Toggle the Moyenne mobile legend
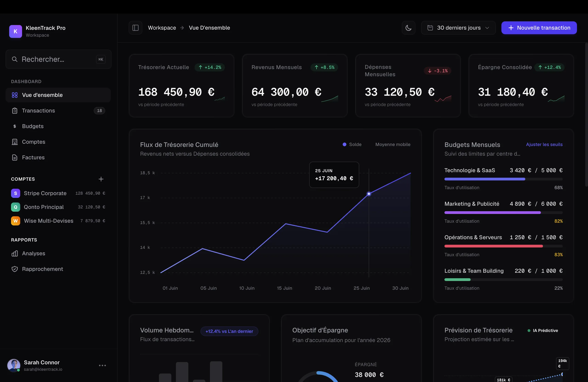The image size is (588, 382). coord(393,144)
